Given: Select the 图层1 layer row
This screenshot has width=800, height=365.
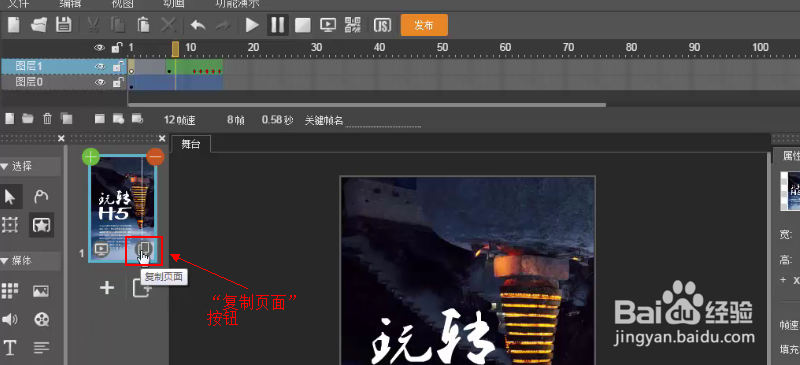Looking at the screenshot, I should tap(64, 66).
